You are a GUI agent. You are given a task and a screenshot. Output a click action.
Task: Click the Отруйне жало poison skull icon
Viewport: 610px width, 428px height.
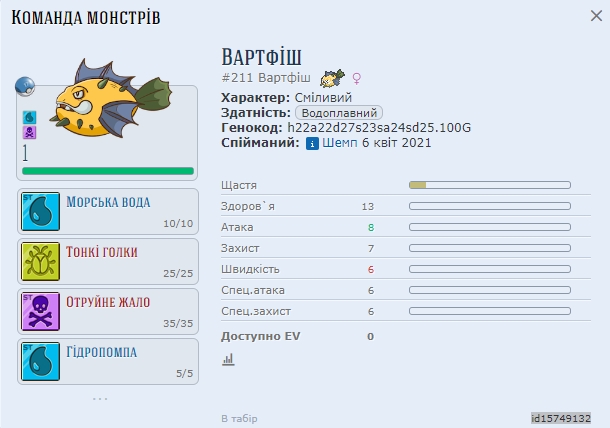pos(40,311)
